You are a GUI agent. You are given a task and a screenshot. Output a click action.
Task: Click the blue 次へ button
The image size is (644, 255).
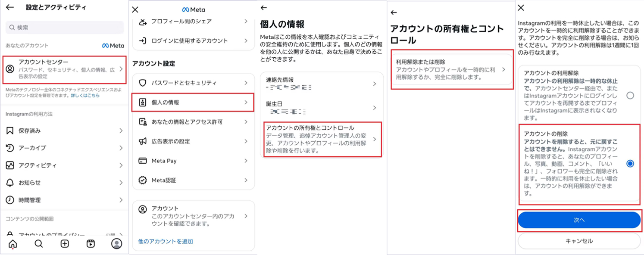coord(579,220)
